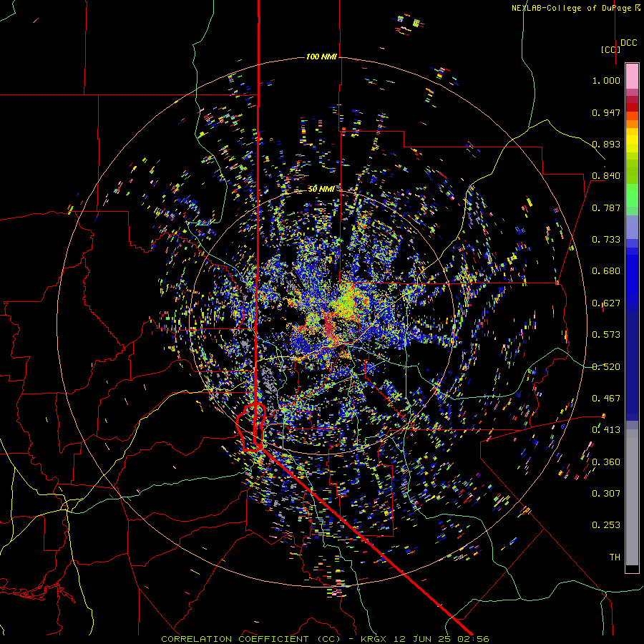The width and height of the screenshot is (644, 644).
Task: Click the DCC label above the color bar
Action: coord(629,43)
